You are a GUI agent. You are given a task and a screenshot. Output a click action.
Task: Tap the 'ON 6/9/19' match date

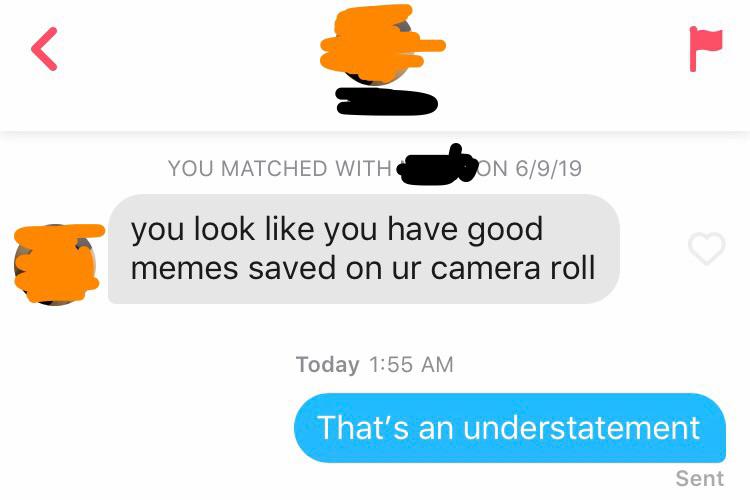[530, 168]
